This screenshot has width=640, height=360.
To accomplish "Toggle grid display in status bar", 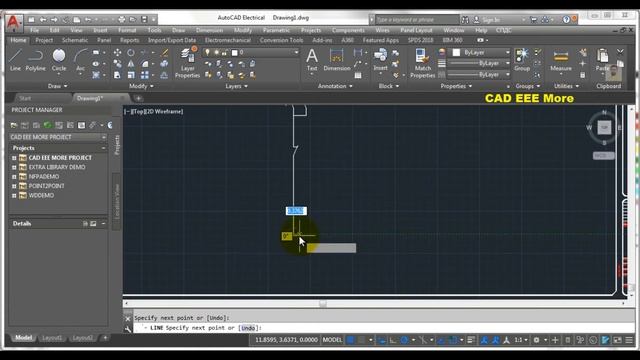I will [350, 340].
